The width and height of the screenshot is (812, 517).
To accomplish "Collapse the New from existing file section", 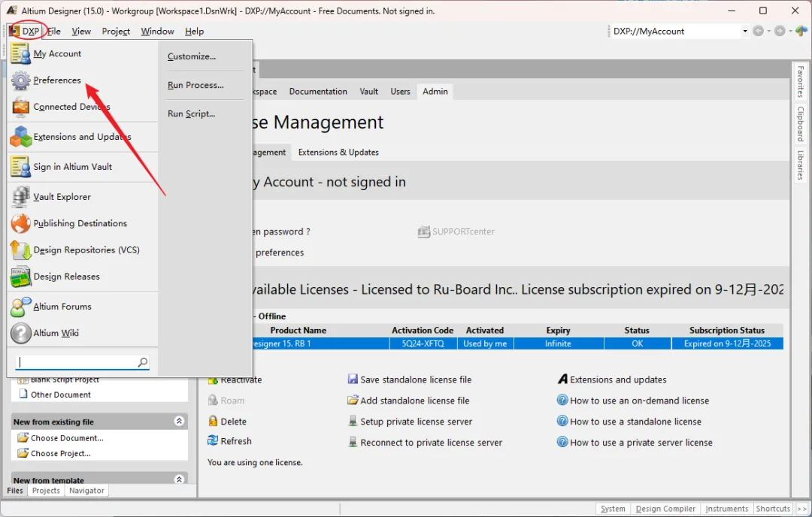I will coord(179,422).
